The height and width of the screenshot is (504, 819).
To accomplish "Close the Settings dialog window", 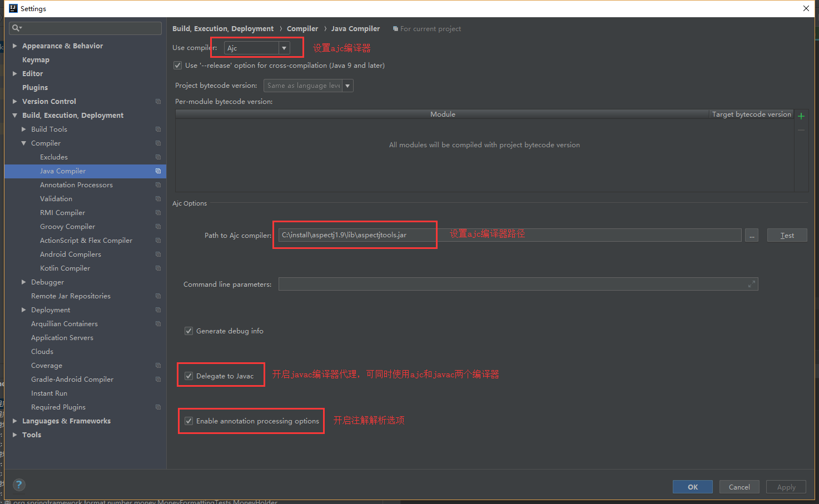I will click(x=806, y=8).
